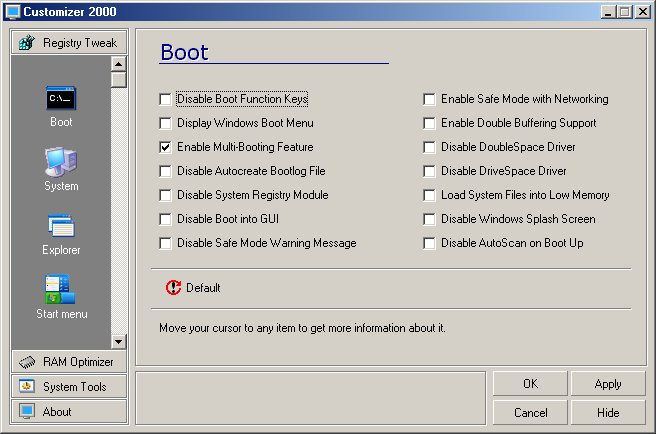Select the Explorer category icon

point(61,226)
